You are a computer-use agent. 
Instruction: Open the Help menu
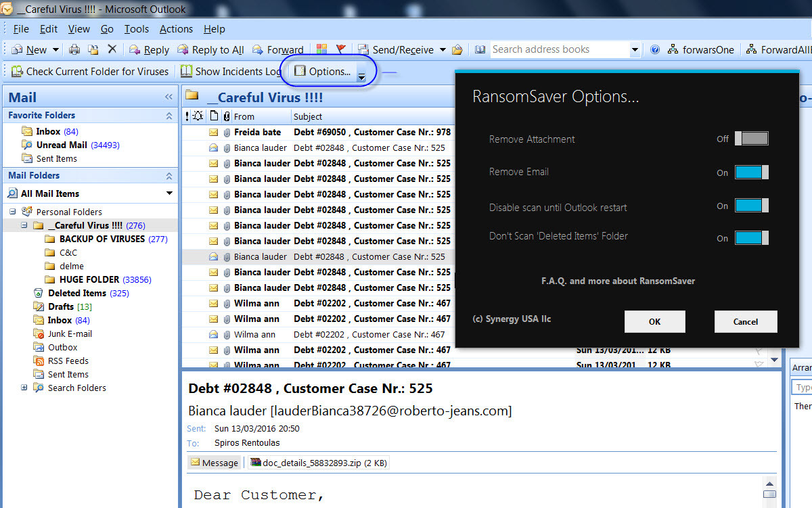pyautogui.click(x=215, y=29)
